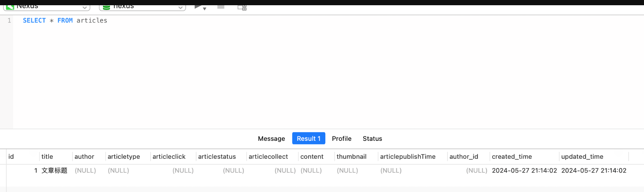Show the Status tab
The height and width of the screenshot is (192, 644).
point(372,139)
